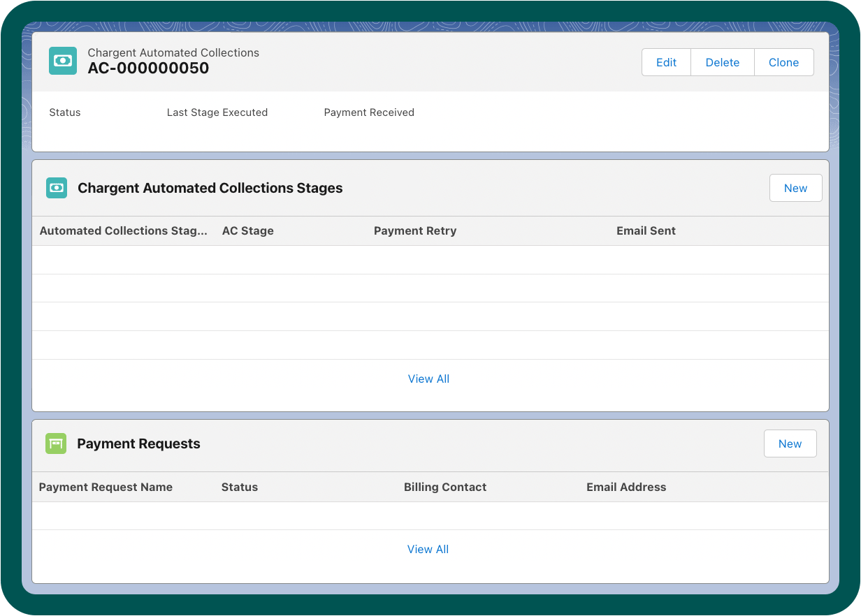
Task: Click the Payment Retry column header
Action: 415,230
